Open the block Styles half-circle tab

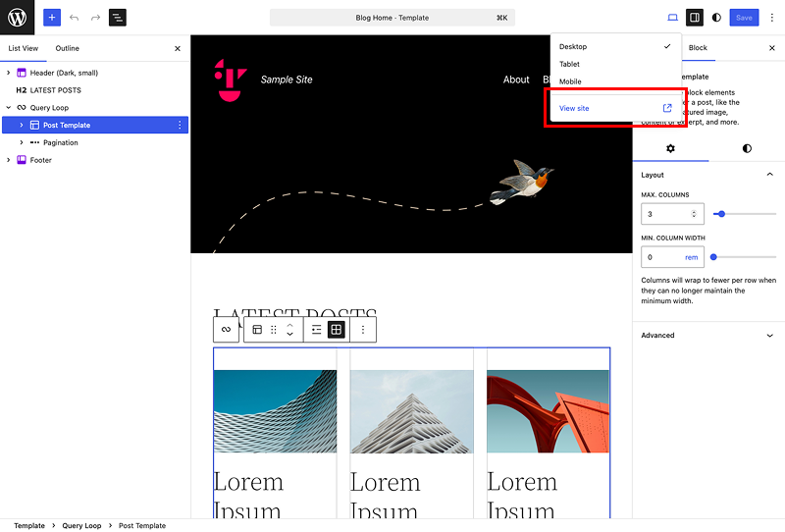pos(747,148)
